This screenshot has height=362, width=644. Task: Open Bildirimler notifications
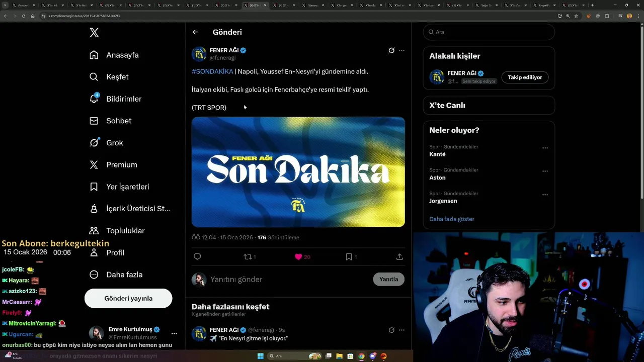pyautogui.click(x=115, y=99)
